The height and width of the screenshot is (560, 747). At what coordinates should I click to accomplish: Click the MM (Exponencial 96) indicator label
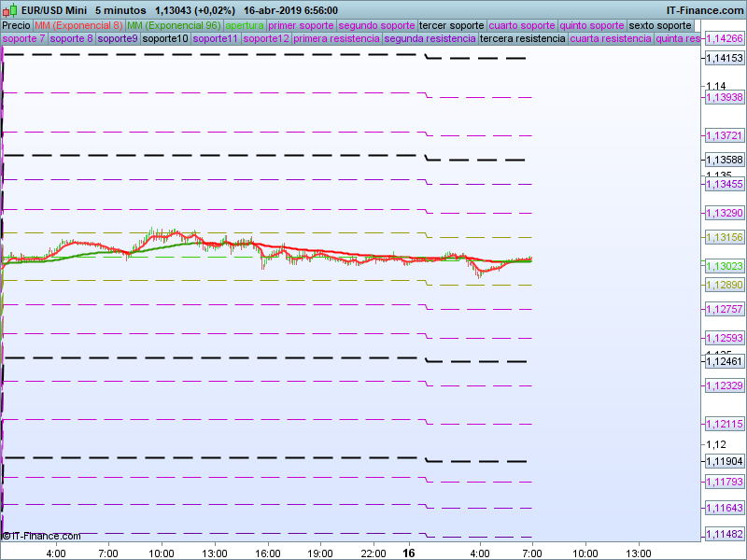tap(173, 25)
